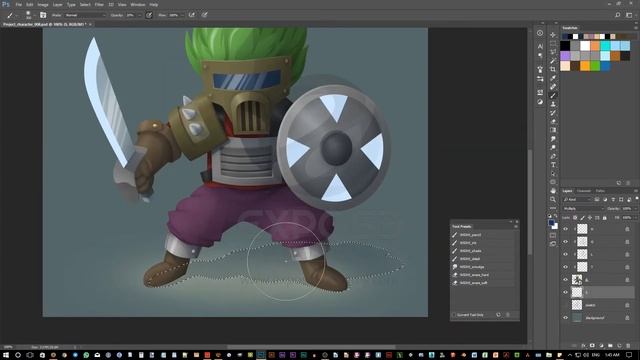Select the Hand tool

(553, 191)
